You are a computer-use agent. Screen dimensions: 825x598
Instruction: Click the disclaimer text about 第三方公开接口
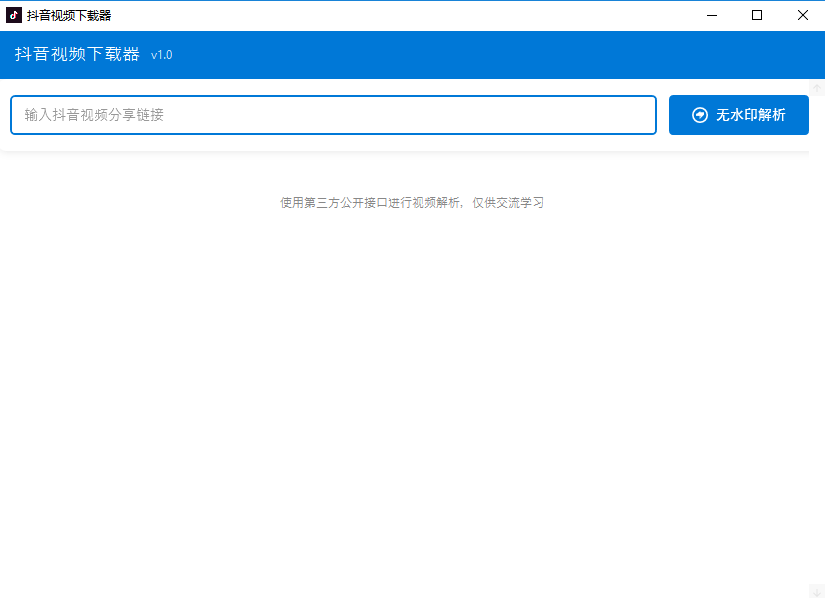(412, 202)
